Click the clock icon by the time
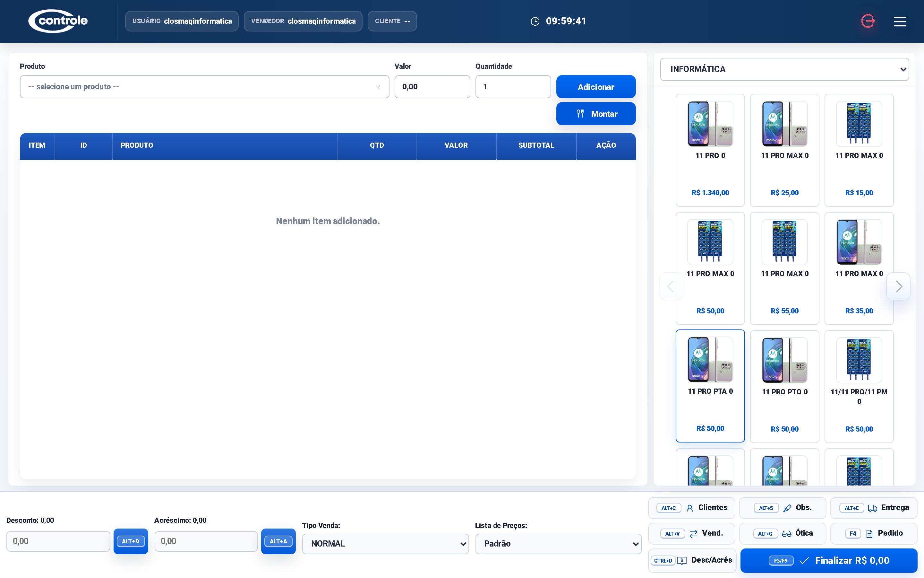This screenshot has width=924, height=578. (535, 22)
